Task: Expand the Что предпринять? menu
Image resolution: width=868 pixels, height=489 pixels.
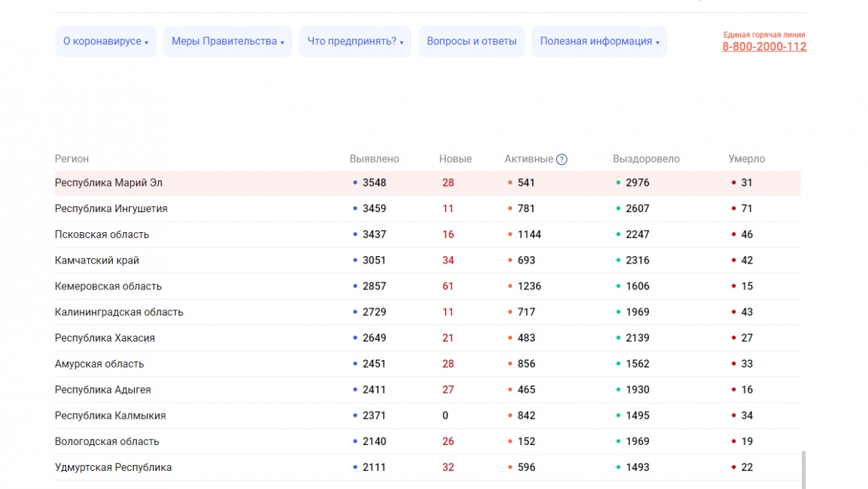Action: (355, 41)
